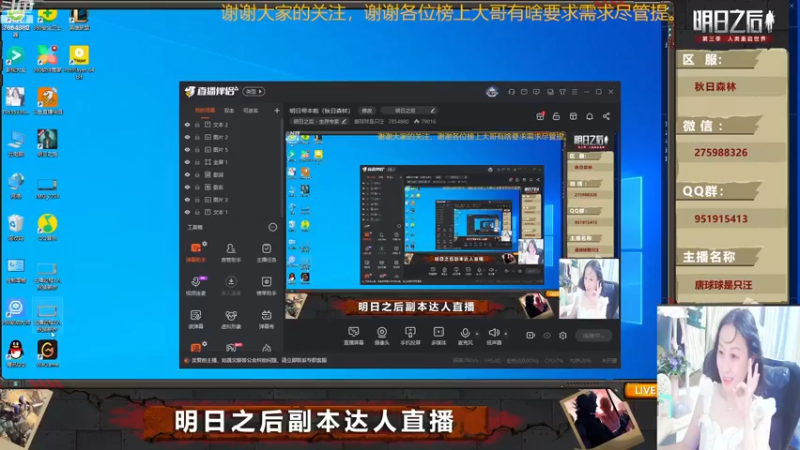Open QQ penguin desktop icon
800x450 pixels.
[x=16, y=353]
